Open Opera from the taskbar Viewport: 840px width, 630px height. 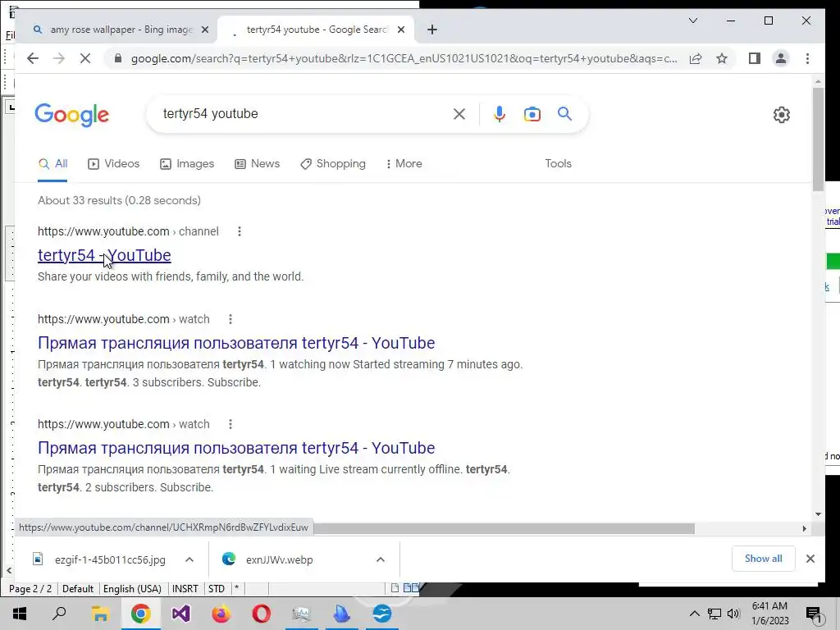tap(262, 614)
